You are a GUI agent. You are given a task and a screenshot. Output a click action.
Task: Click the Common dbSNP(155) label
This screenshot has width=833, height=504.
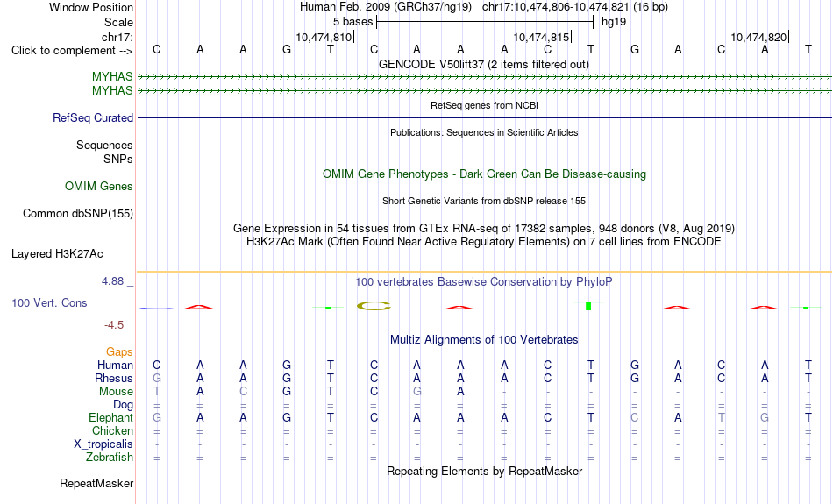coord(77,214)
